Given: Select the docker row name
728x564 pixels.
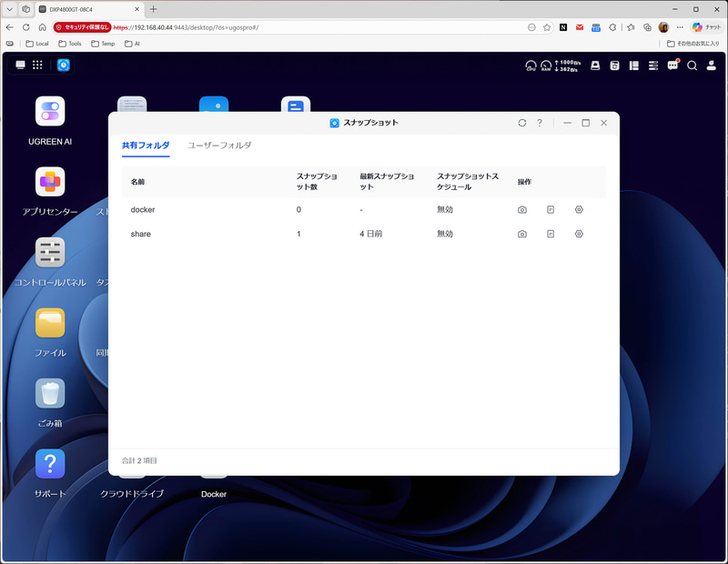Looking at the screenshot, I should click(143, 210).
